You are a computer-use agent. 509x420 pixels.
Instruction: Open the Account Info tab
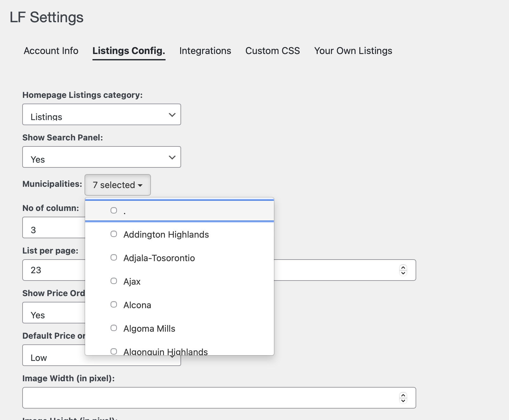click(51, 51)
